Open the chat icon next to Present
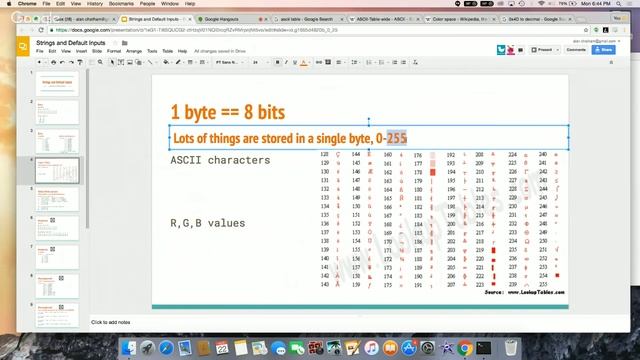Image resolution: width=640 pixels, height=360 pixels. 521,50
